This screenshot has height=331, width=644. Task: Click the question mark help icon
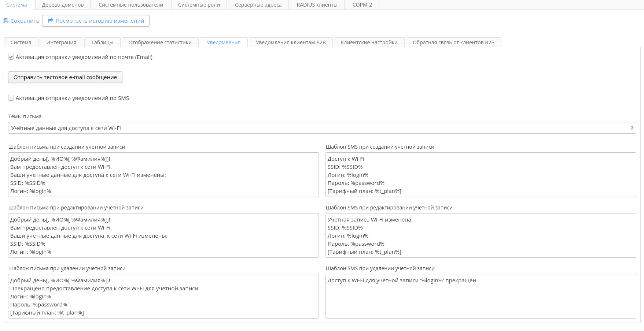pyautogui.click(x=632, y=128)
